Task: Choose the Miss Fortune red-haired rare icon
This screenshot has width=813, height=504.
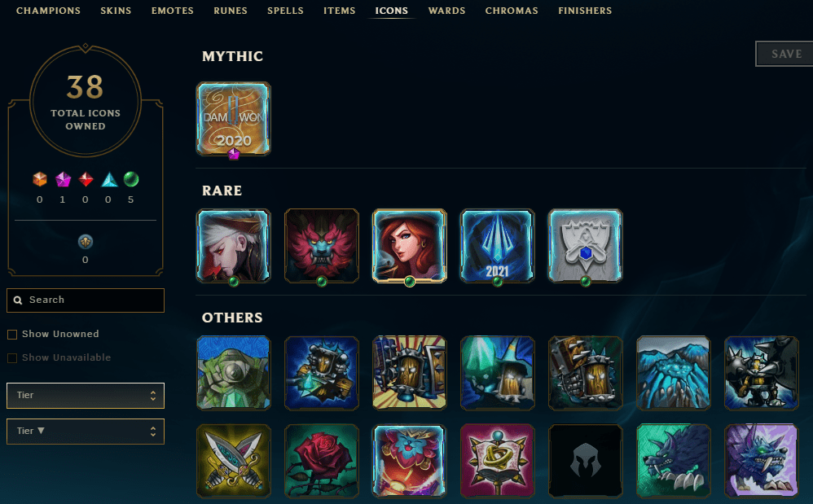Action: tap(409, 246)
